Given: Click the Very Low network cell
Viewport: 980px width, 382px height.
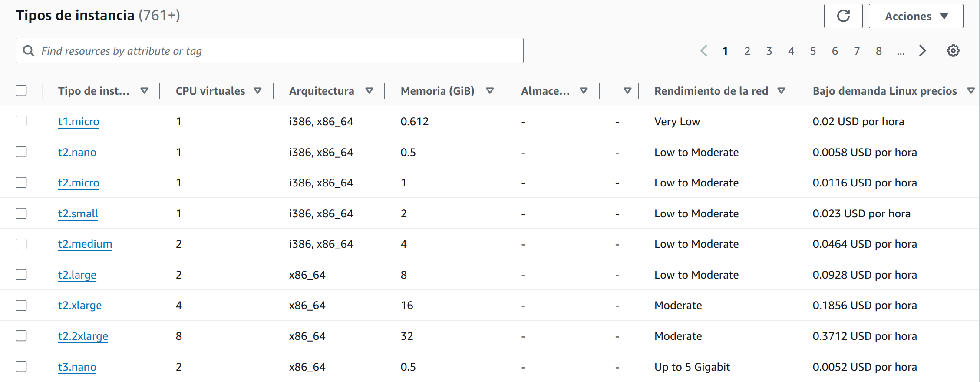Looking at the screenshot, I should [677, 121].
